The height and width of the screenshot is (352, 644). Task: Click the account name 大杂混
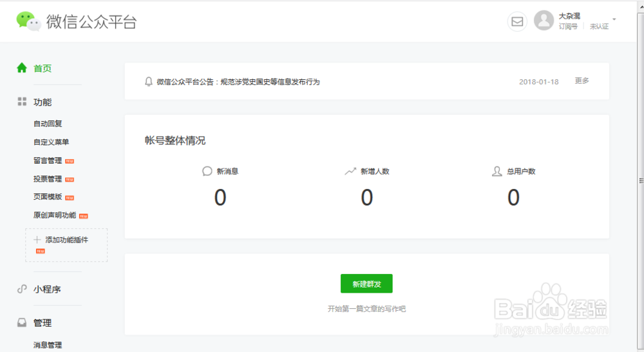coord(569,16)
